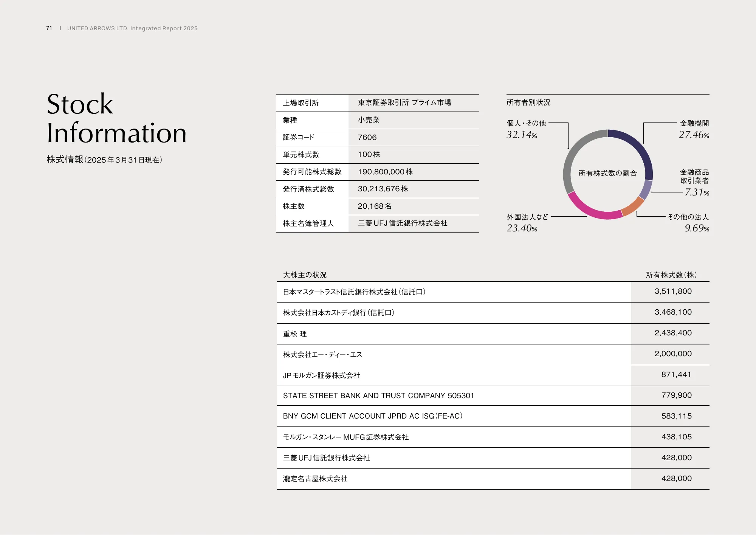Viewport: 756px width, 535px height.
Task: Click the 所有株式数の割合 donut center text
Action: pyautogui.click(x=607, y=173)
